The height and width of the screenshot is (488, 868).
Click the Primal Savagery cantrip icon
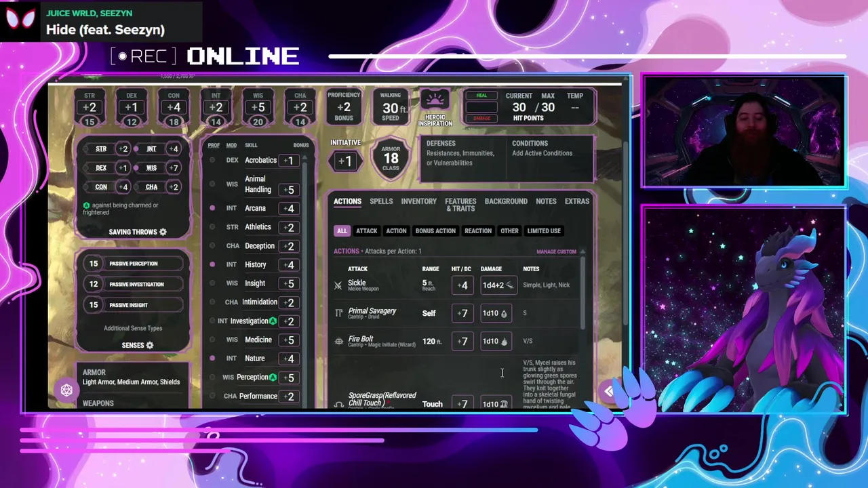tap(338, 313)
